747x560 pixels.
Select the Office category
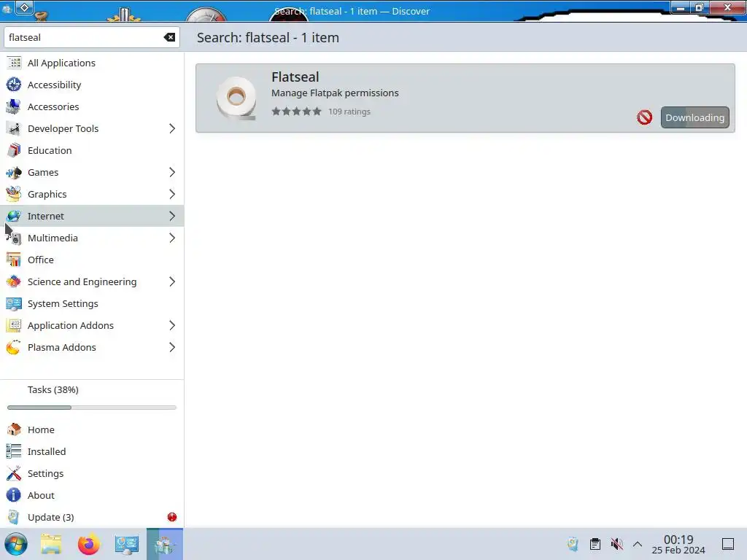pyautogui.click(x=92, y=260)
